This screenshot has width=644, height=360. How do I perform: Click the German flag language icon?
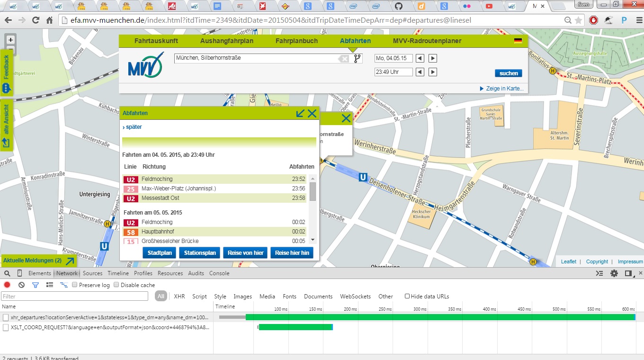pyautogui.click(x=518, y=41)
